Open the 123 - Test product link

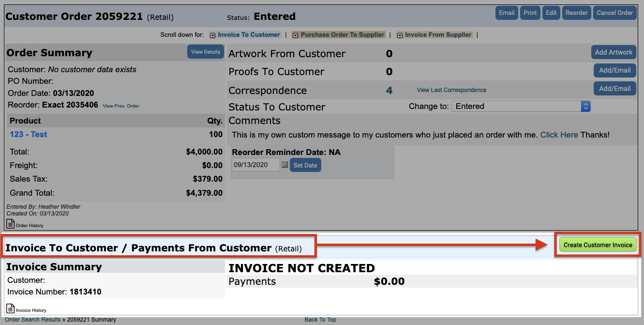29,135
